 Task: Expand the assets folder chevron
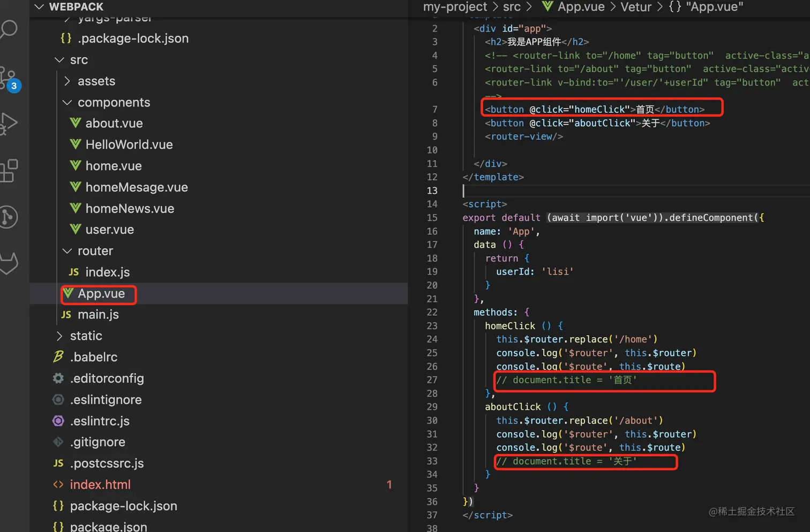pos(67,81)
